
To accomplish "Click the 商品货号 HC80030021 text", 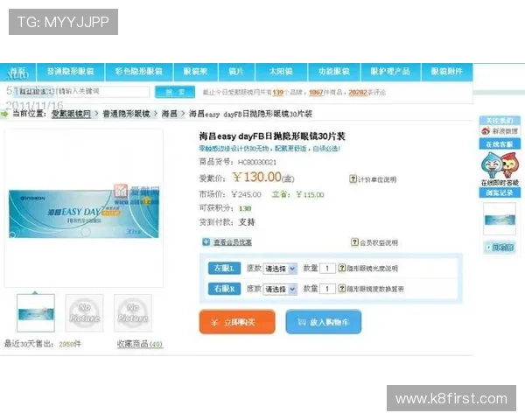I will click(x=238, y=162).
